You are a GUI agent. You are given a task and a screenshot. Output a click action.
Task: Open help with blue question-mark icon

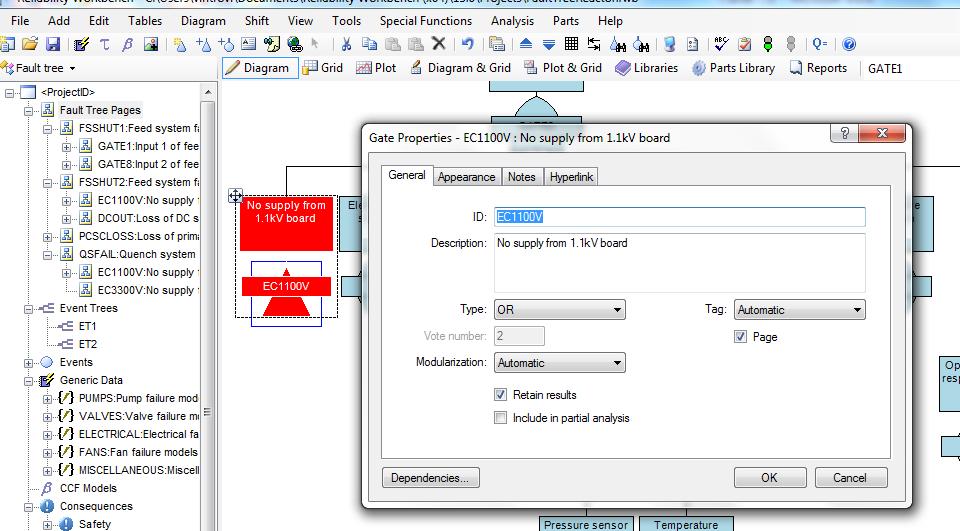coord(849,44)
